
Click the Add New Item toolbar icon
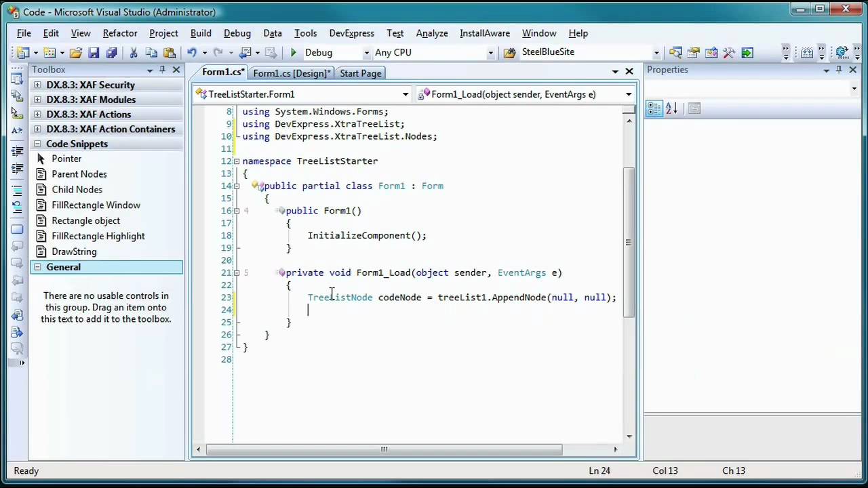click(x=50, y=53)
